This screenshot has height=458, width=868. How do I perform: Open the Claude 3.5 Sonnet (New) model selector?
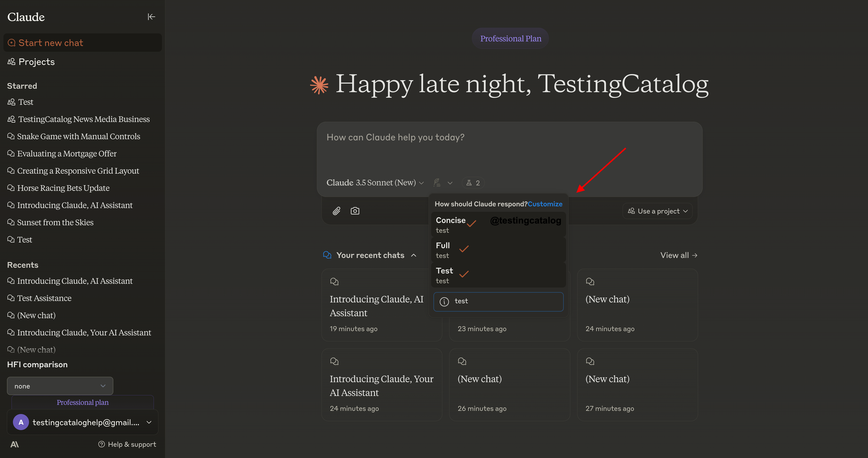375,183
